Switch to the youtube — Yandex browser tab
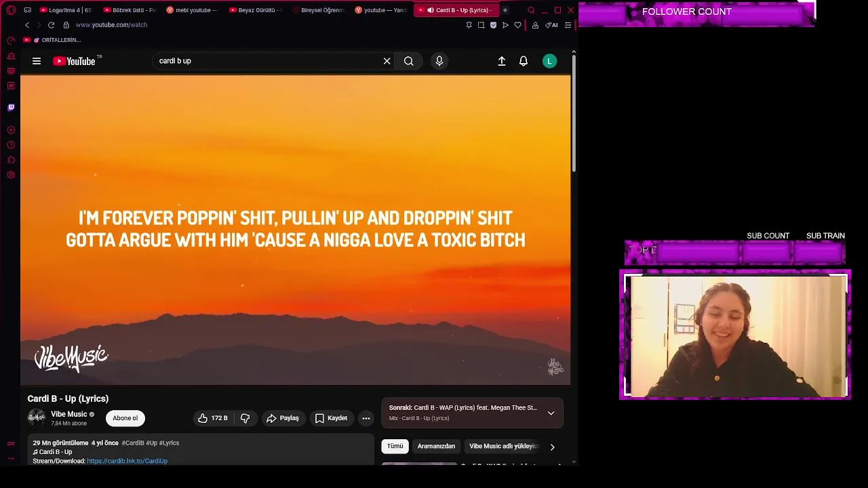The height and width of the screenshot is (488, 868). 381,10
